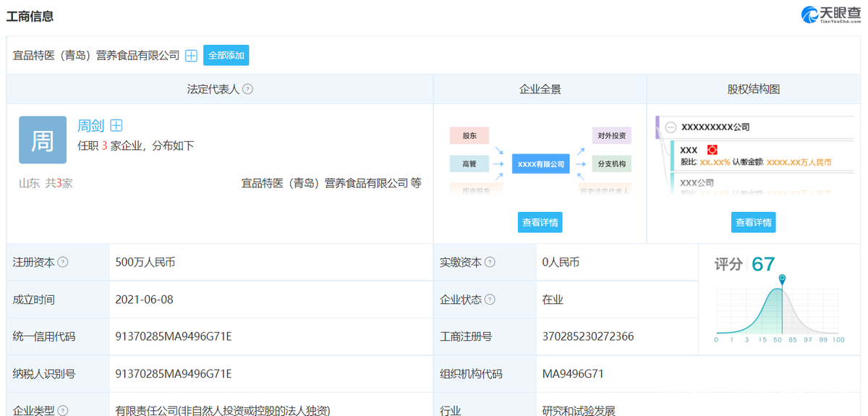Click the 高管 box in enterprise panorama
The height and width of the screenshot is (416, 868).
[469, 164]
